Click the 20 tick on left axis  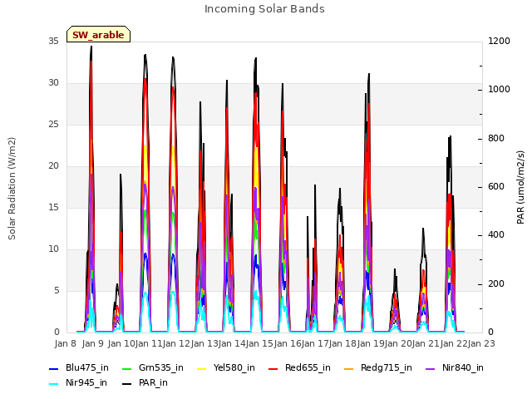53,166
